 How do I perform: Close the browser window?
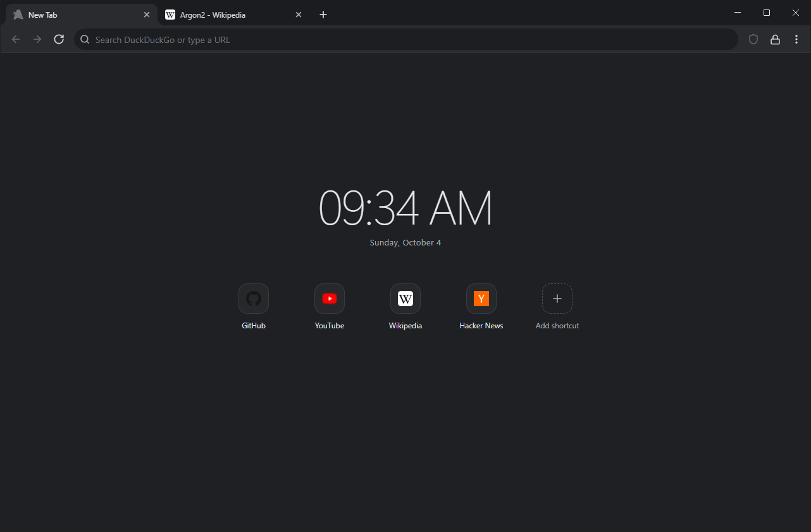pyautogui.click(x=796, y=13)
